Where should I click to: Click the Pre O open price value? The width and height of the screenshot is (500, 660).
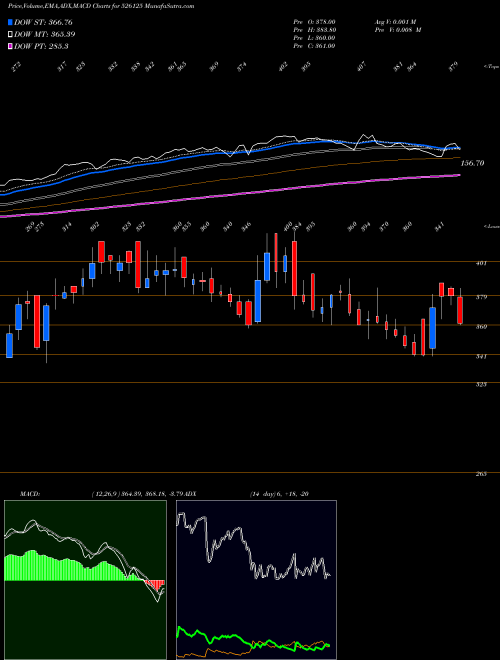point(314,22)
